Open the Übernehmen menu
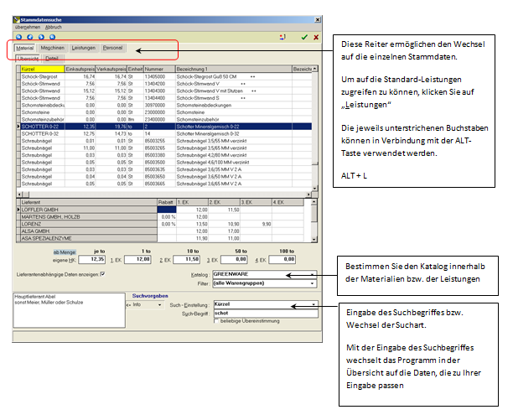The height and width of the screenshot is (420, 513). pos(28,27)
